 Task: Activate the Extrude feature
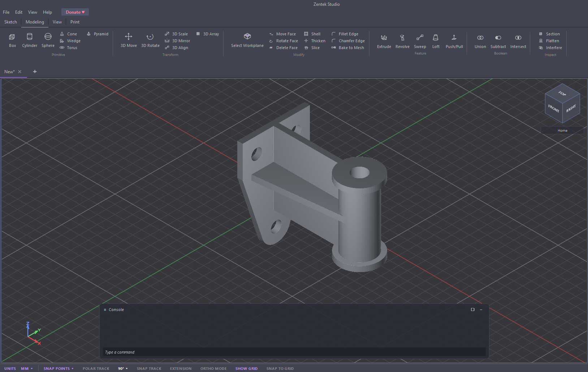click(x=384, y=41)
